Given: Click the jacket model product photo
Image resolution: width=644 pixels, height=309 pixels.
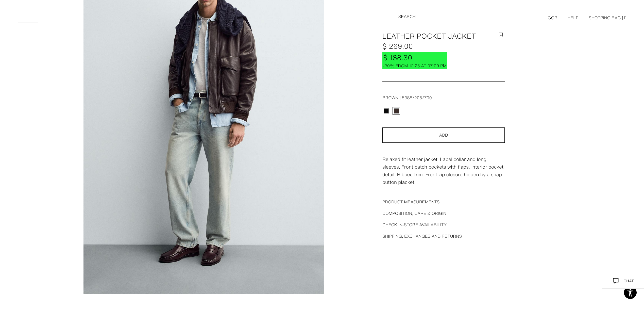Looking at the screenshot, I should [x=204, y=147].
